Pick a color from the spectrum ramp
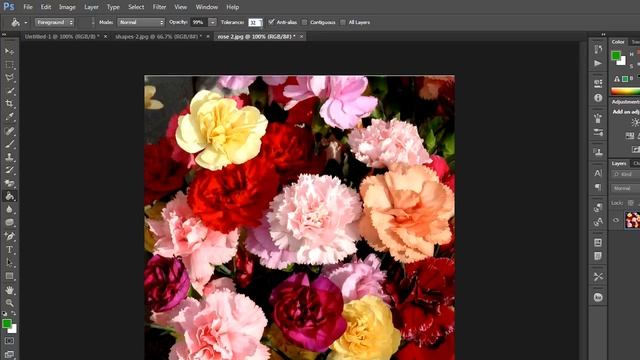Image resolution: width=640 pixels, height=360 pixels. click(625, 91)
